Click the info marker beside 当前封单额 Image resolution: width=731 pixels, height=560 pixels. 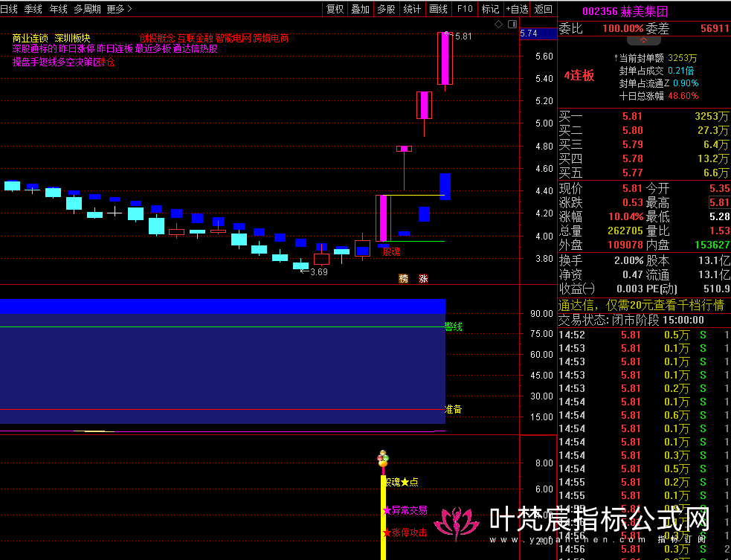[x=616, y=58]
